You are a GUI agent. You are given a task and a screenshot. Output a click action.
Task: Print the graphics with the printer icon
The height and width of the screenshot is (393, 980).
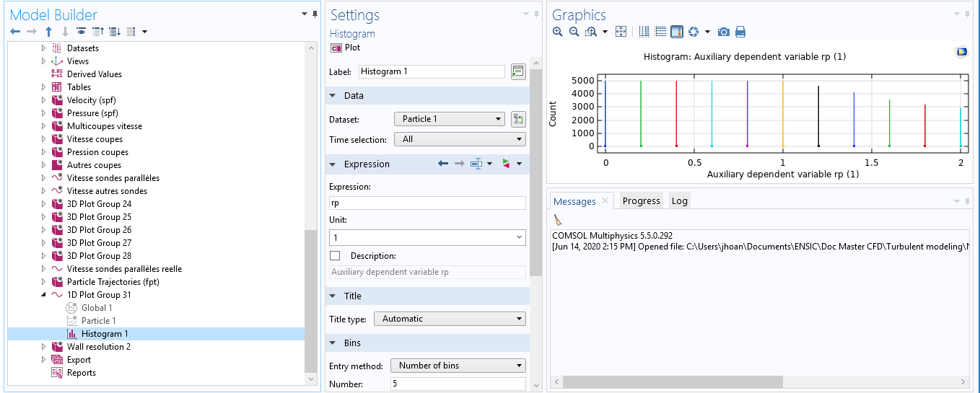click(x=740, y=32)
